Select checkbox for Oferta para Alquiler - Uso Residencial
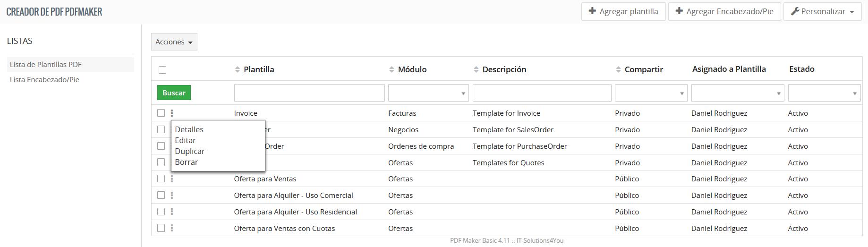This screenshot has height=247, width=868. 161,212
